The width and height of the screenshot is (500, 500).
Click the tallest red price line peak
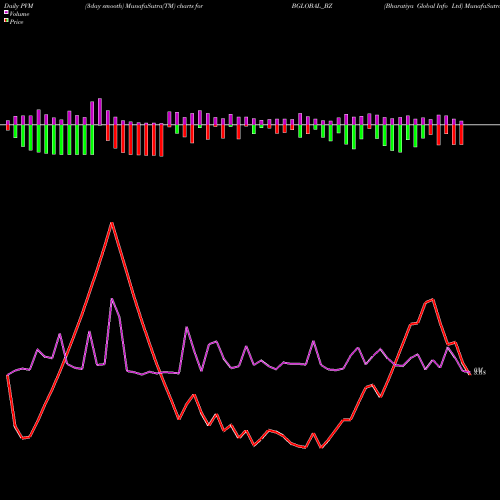click(x=112, y=223)
